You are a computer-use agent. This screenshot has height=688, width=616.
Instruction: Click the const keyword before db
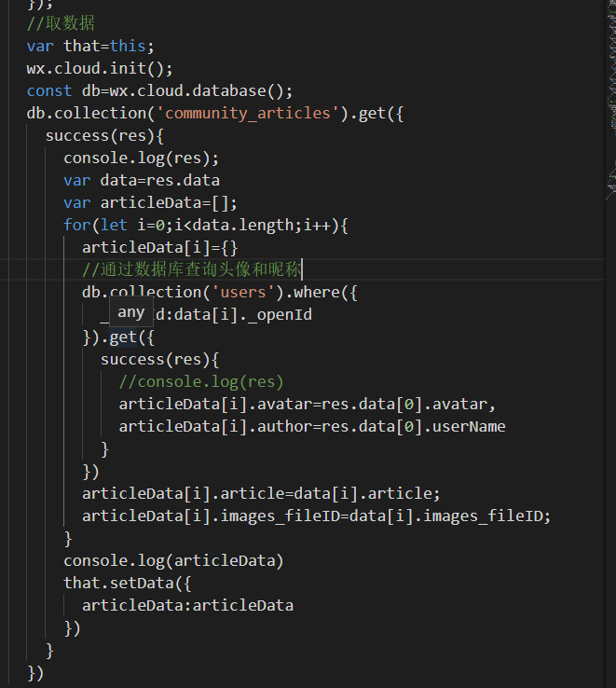[48, 90]
